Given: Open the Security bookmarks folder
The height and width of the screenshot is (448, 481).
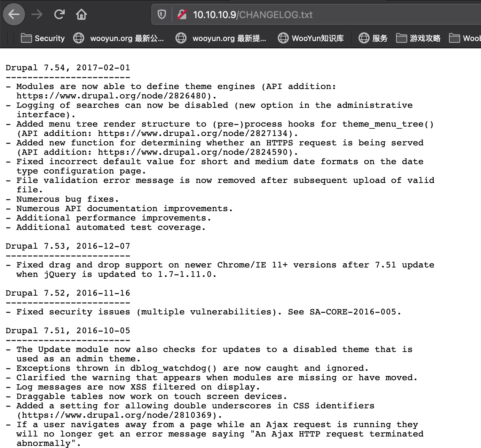Looking at the screenshot, I should (43, 38).
